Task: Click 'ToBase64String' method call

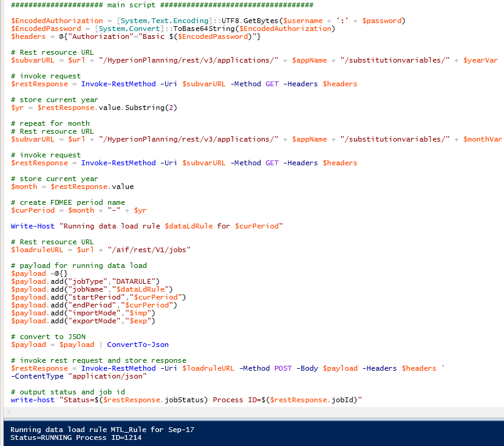Action: 204,29
